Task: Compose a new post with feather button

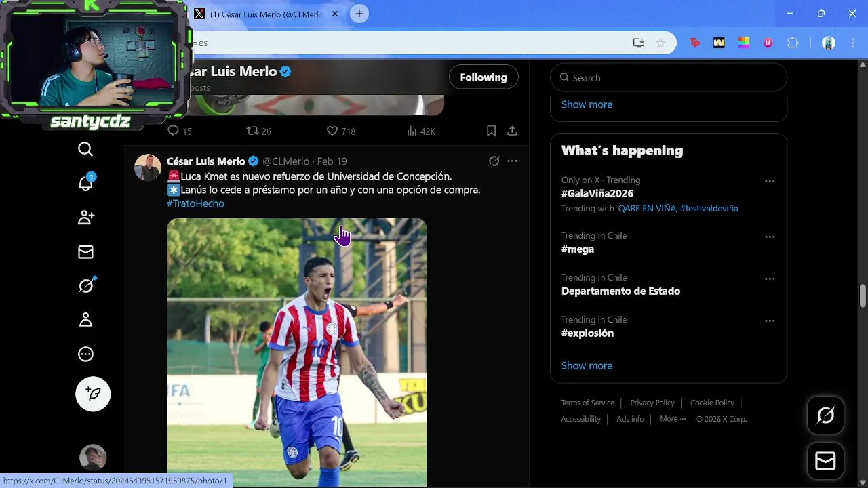Action: [93, 394]
